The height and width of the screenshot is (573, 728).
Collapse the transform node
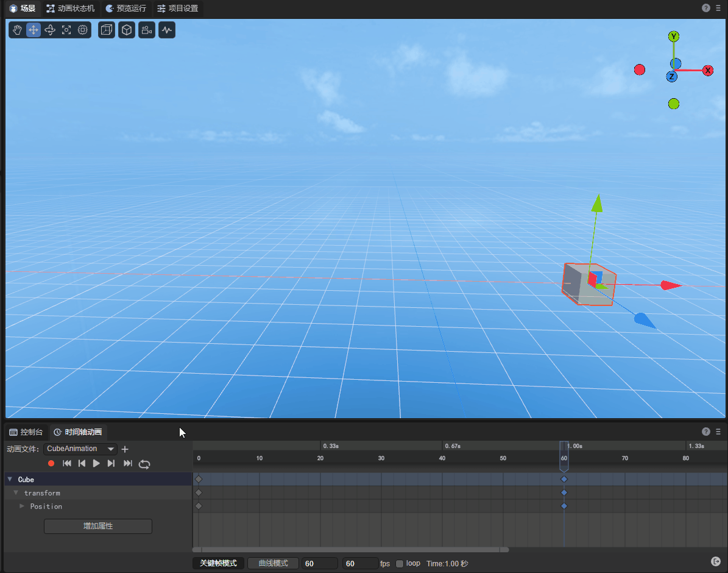(16, 493)
